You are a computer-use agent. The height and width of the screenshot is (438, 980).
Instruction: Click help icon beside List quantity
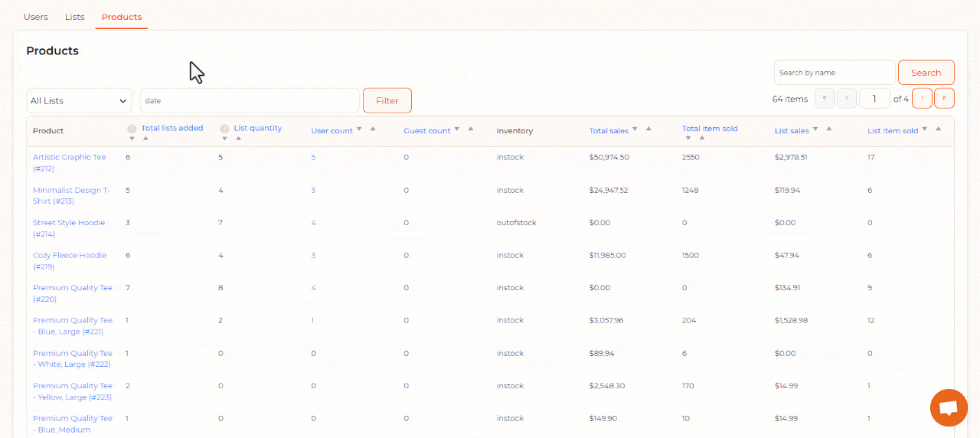(x=224, y=129)
